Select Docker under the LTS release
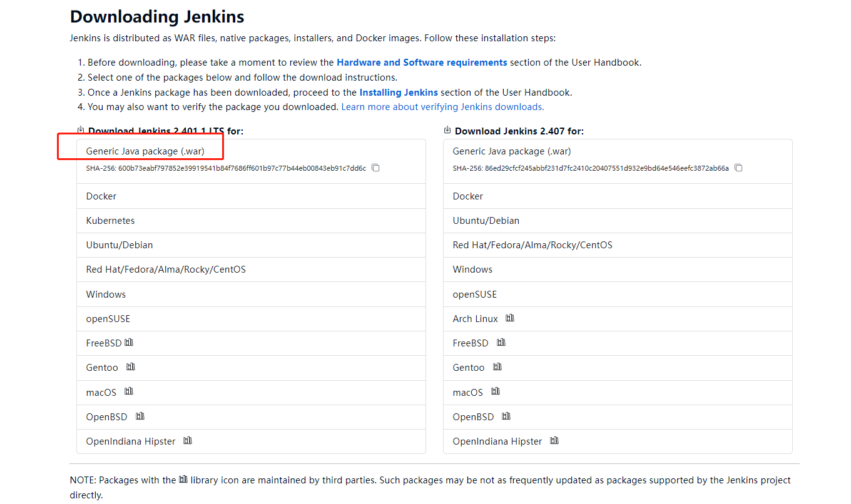This screenshot has height=504, width=851. 251,196
